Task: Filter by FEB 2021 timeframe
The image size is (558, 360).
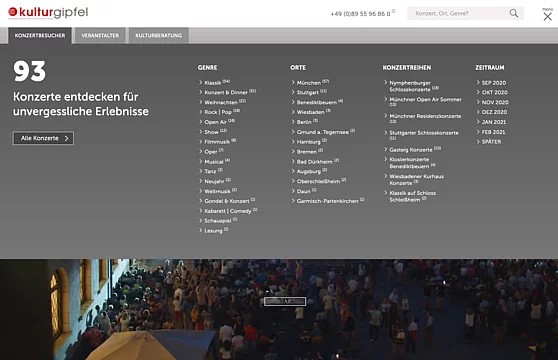Action: point(491,132)
